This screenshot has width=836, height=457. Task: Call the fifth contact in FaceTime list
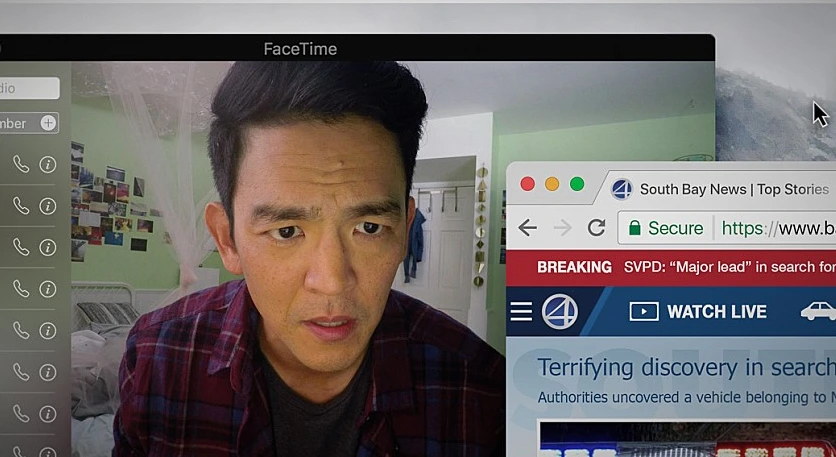(21, 330)
